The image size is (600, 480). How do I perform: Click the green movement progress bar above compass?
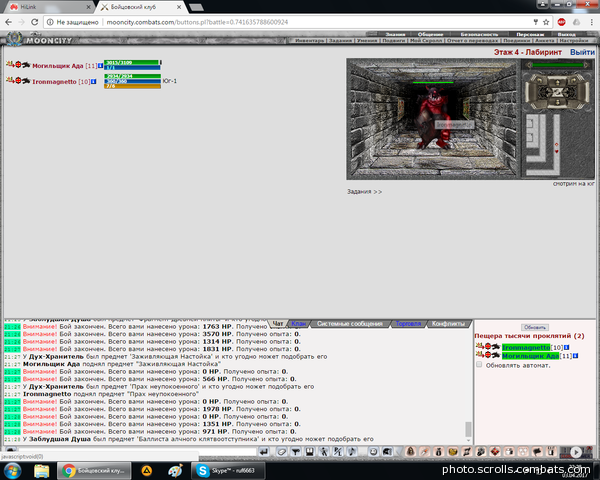tap(558, 65)
